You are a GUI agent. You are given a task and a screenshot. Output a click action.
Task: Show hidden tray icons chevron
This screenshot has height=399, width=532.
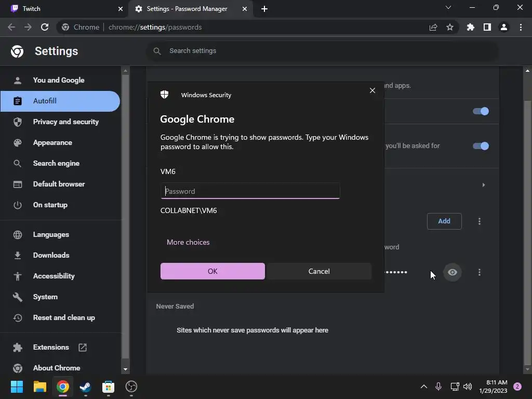(x=424, y=387)
